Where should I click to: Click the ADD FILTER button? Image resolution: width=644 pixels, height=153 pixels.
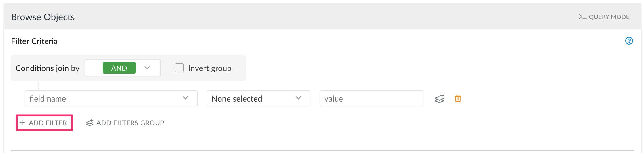[x=44, y=123]
